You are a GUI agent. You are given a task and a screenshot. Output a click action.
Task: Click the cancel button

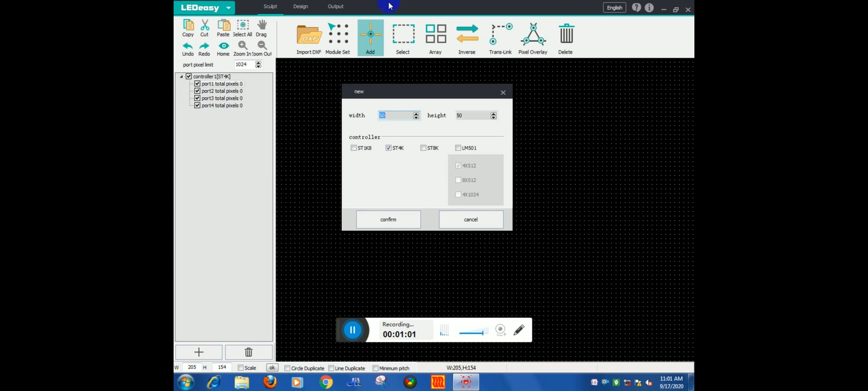(x=471, y=219)
